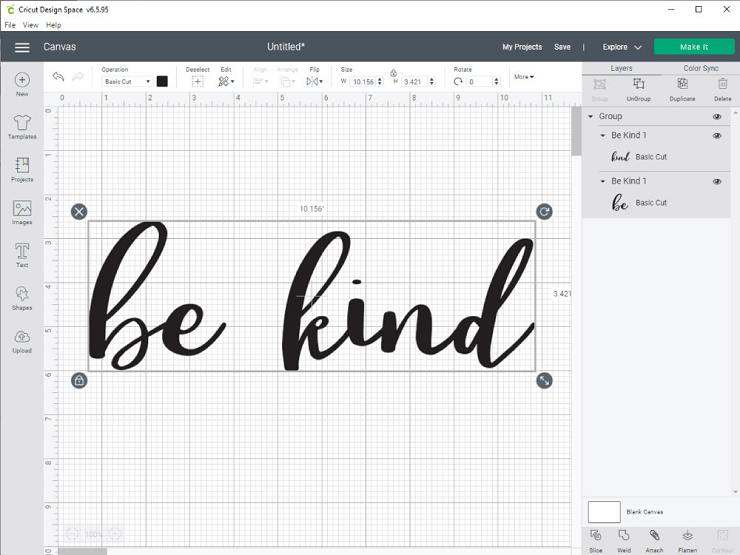The width and height of the screenshot is (740, 555).
Task: Open the View menu
Action: tap(31, 25)
